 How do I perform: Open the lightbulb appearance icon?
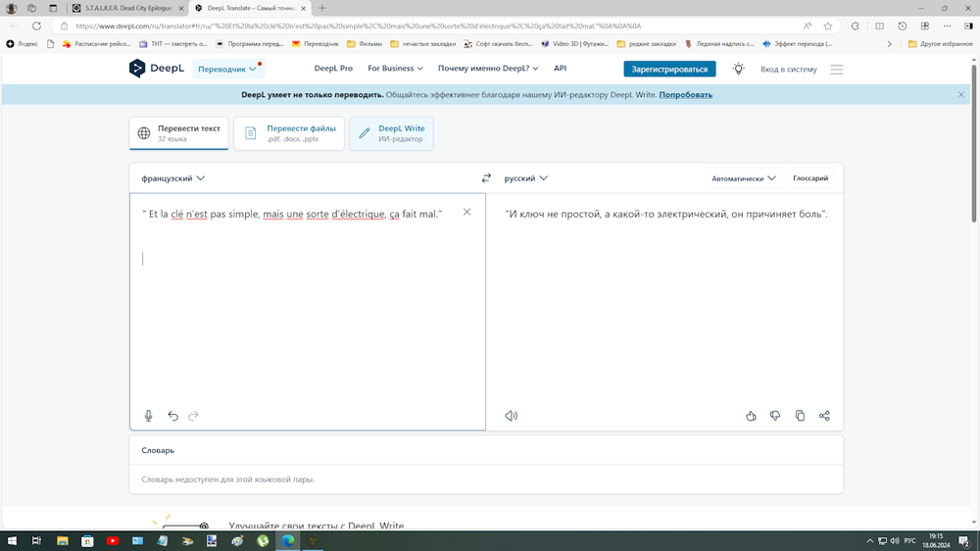coord(738,69)
